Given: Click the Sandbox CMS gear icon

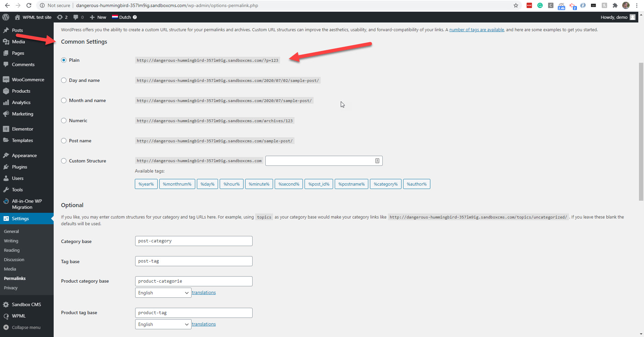Looking at the screenshot, I should (x=6, y=304).
